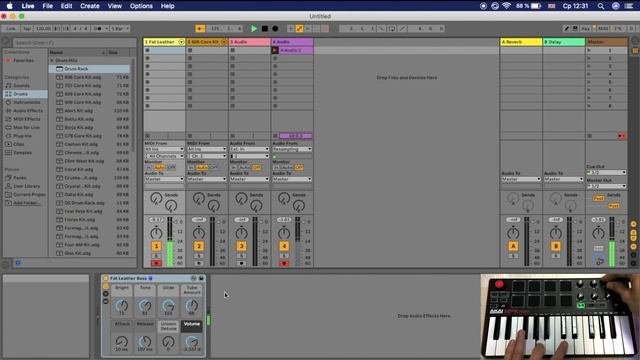This screenshot has height=360, width=640.
Task: Expand the Drum Hits folder
Action: coord(52,60)
